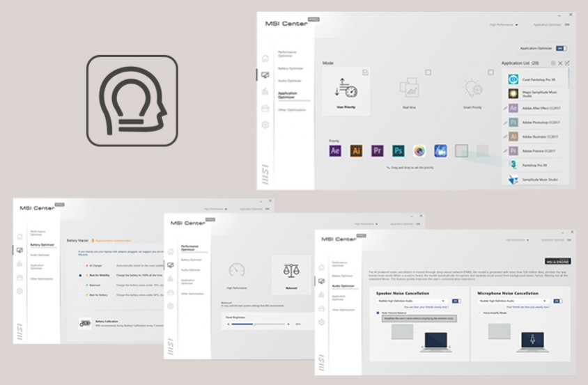588x385 pixels.
Task: Open settings gear in Battery Optimizer window sidebar
Action: 20,291
